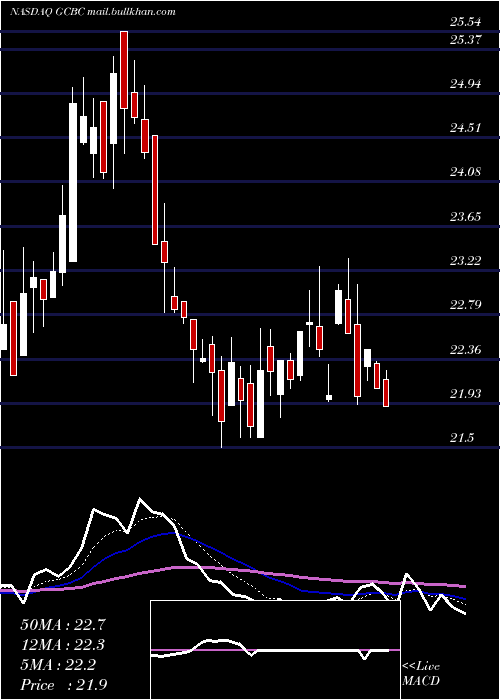Image resolution: width=500 pixels, height=700 pixels.
Task: Click the 24.51 price level label
Action: (x=466, y=128)
